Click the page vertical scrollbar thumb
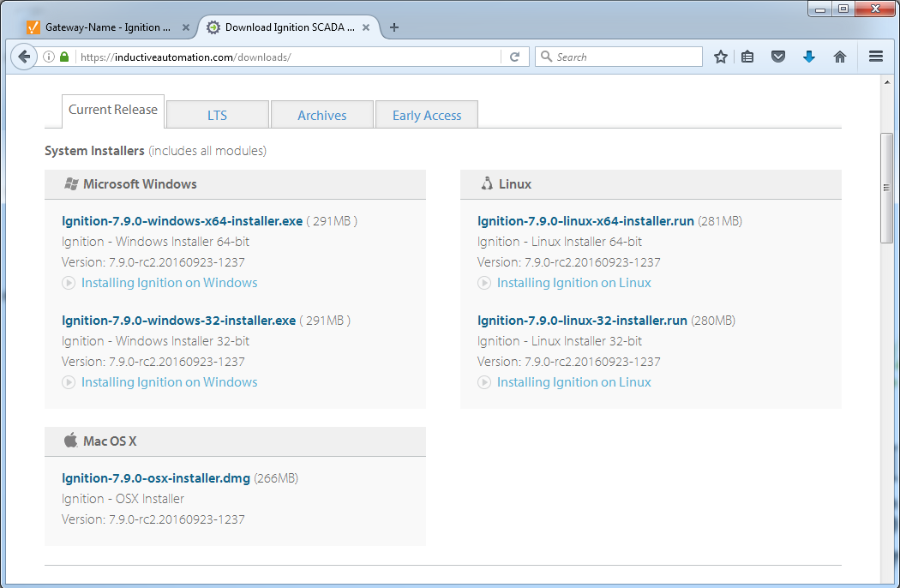The width and height of the screenshot is (900, 588). 886,189
